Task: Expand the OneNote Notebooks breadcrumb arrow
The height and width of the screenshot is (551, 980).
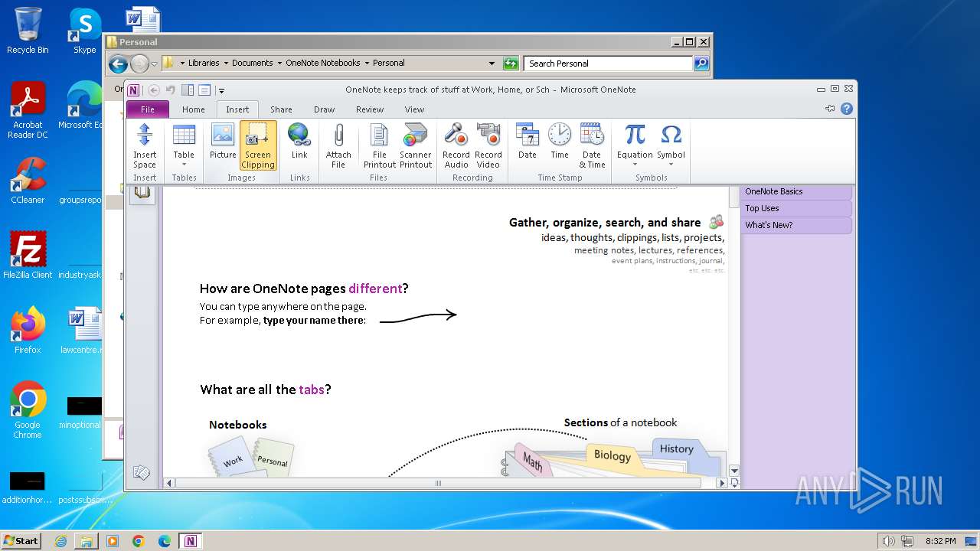Action: click(366, 64)
